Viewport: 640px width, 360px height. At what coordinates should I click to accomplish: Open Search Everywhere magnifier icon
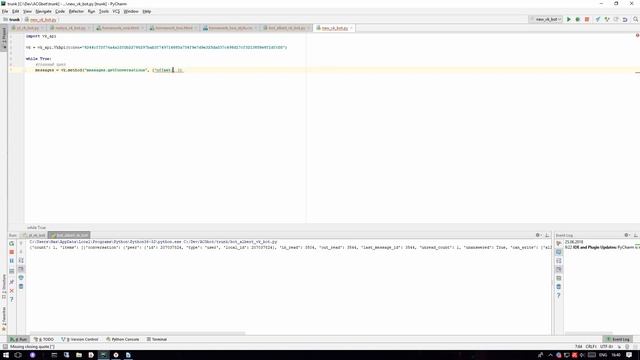636,19
